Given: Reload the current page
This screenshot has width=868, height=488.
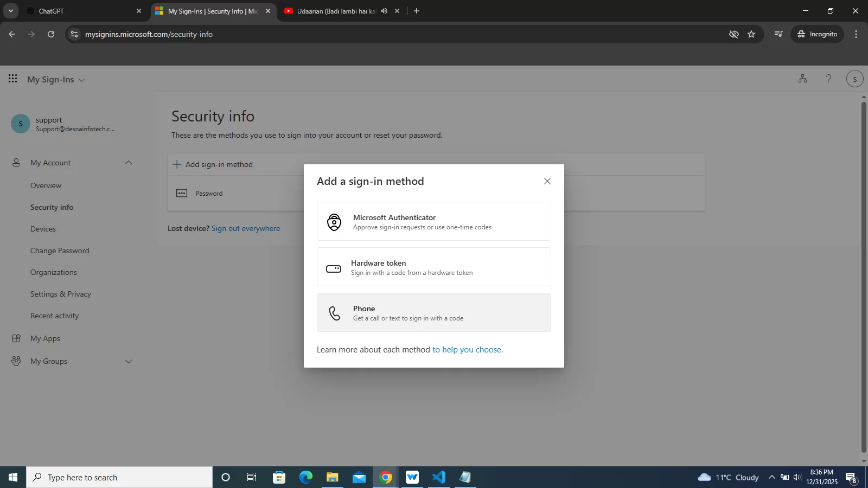Looking at the screenshot, I should click(51, 34).
